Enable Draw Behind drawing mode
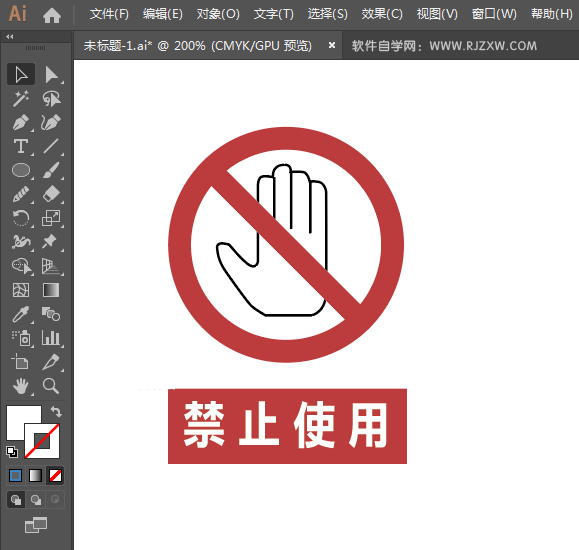This screenshot has width=579, height=550. click(36, 500)
